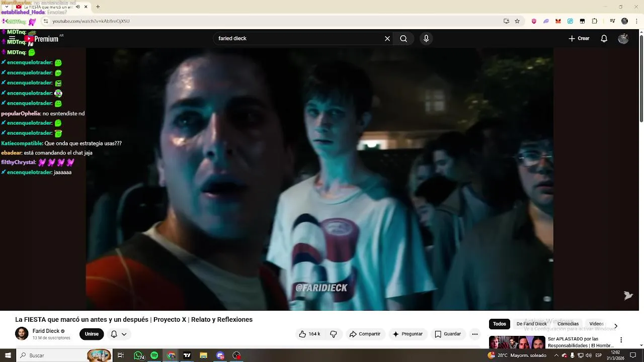The width and height of the screenshot is (644, 362).
Task: Open the Chrome profile avatar
Action: (x=624, y=21)
